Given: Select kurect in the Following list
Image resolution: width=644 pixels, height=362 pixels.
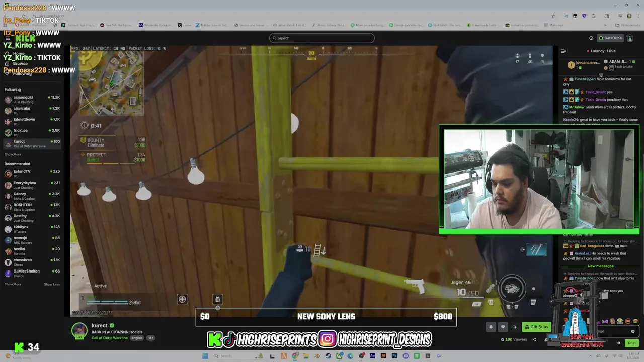Looking at the screenshot, I should (x=32, y=144).
